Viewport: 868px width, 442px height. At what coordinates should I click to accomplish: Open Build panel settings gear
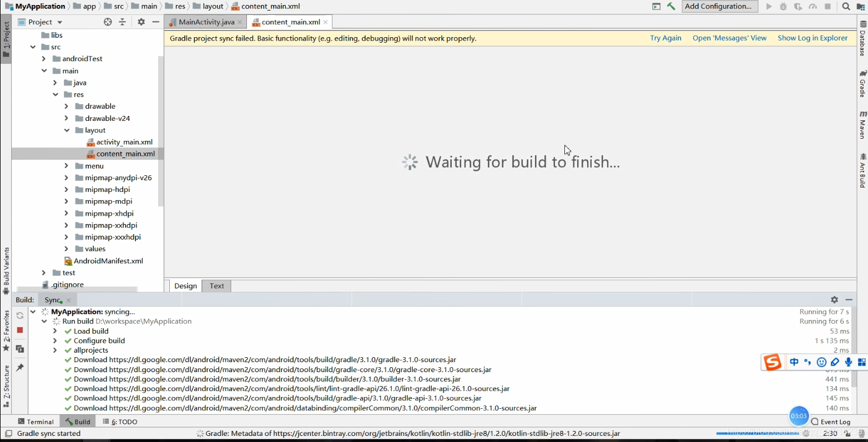(834, 299)
